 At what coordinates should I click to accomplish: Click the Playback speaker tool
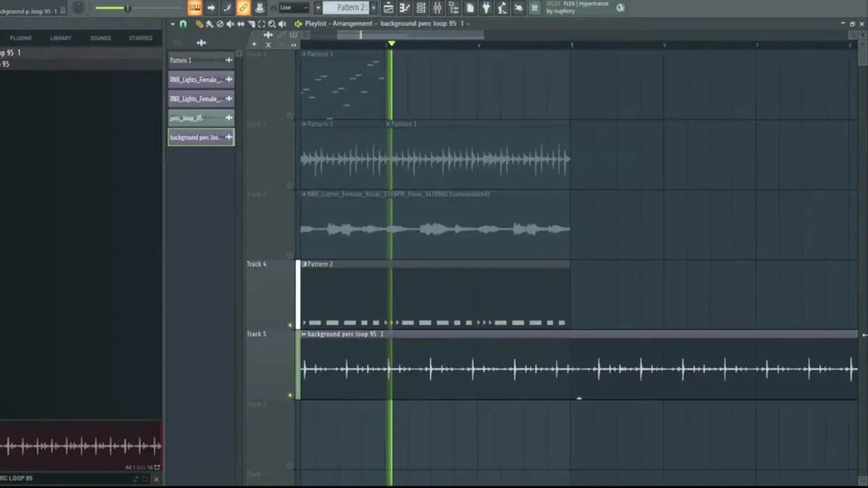(x=282, y=24)
